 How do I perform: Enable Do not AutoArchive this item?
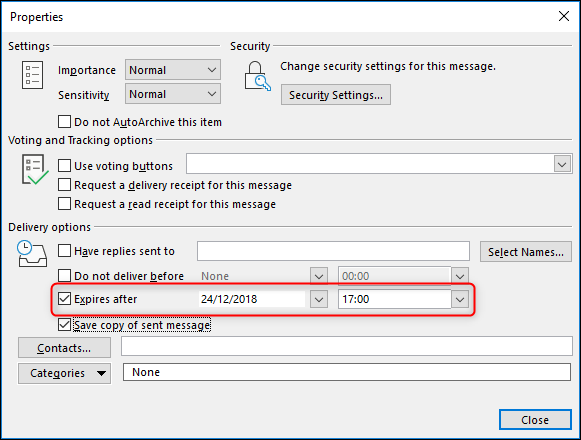[x=64, y=122]
